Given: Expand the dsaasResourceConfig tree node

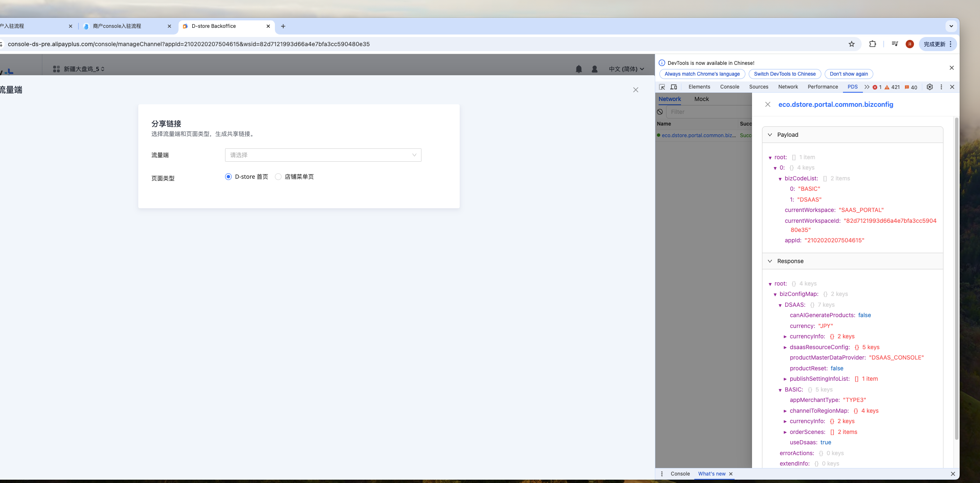Looking at the screenshot, I should 785,347.
